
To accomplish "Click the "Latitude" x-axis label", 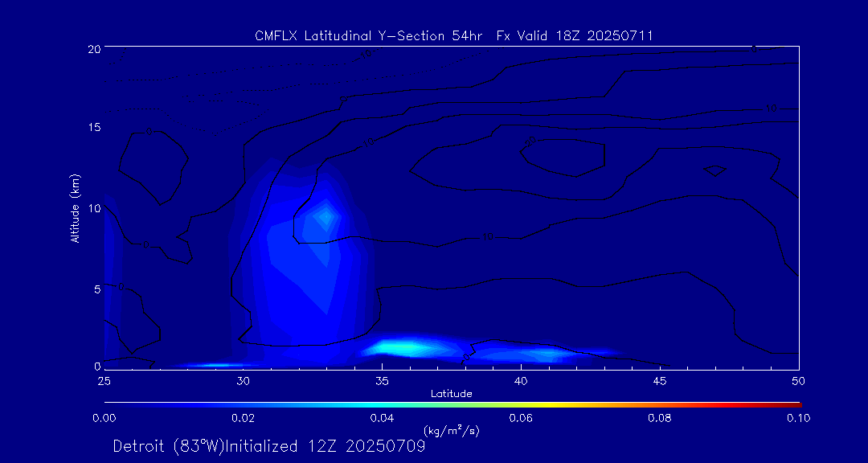I will (x=451, y=394).
